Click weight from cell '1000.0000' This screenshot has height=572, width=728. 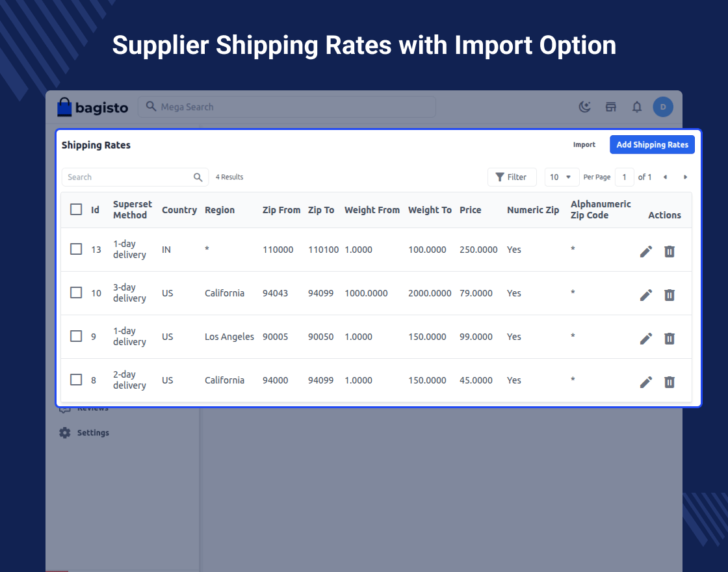point(367,293)
